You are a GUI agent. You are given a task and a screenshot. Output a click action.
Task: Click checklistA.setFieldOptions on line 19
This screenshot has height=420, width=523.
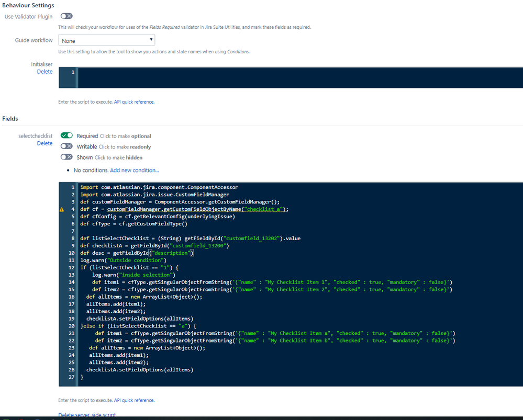pyautogui.click(x=125, y=319)
